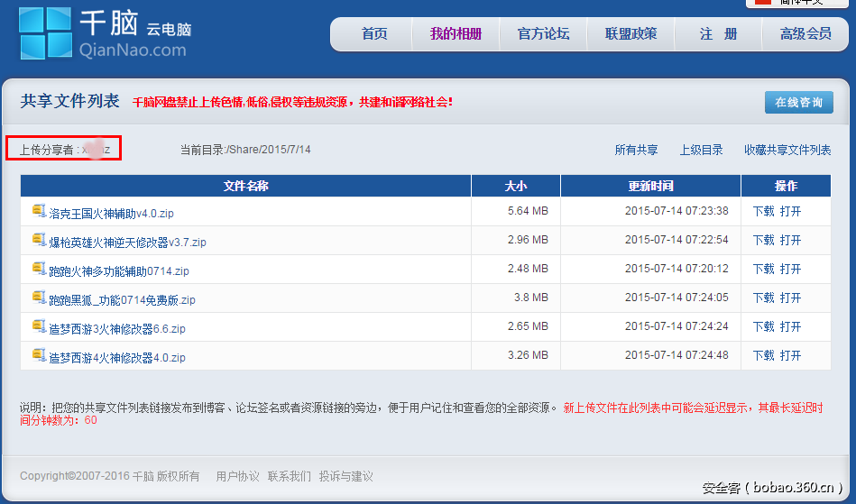
Task: Sort by the 更新时间 column header
Action: (x=650, y=186)
